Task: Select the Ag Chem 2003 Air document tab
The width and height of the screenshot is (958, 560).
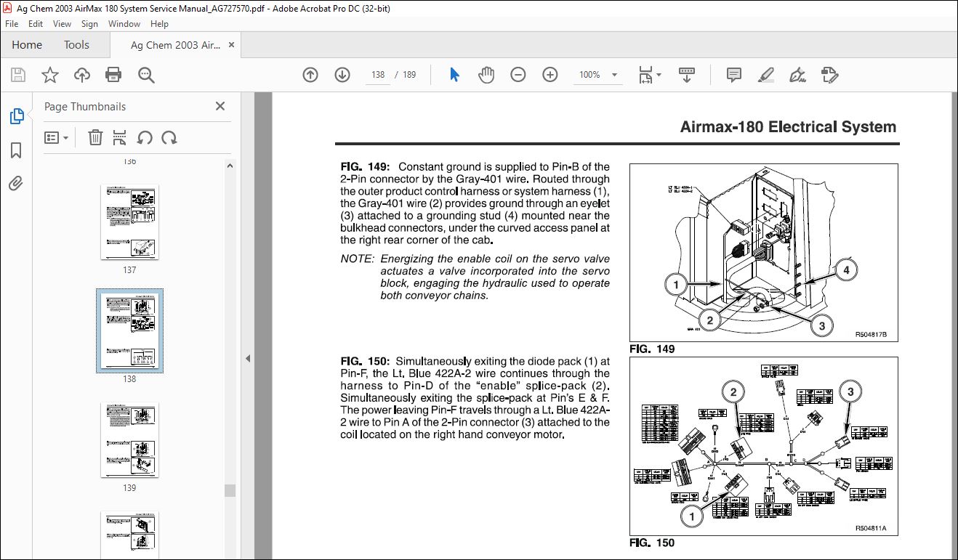Action: coord(175,45)
